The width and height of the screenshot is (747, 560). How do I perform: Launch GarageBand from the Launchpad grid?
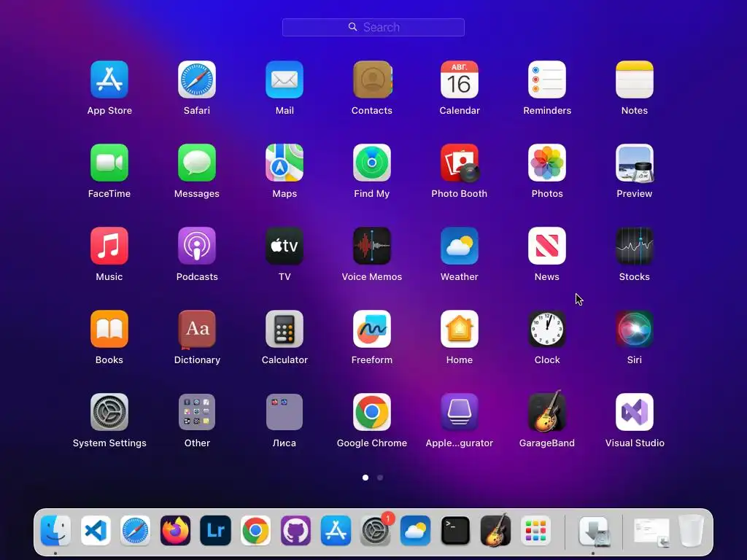point(547,411)
